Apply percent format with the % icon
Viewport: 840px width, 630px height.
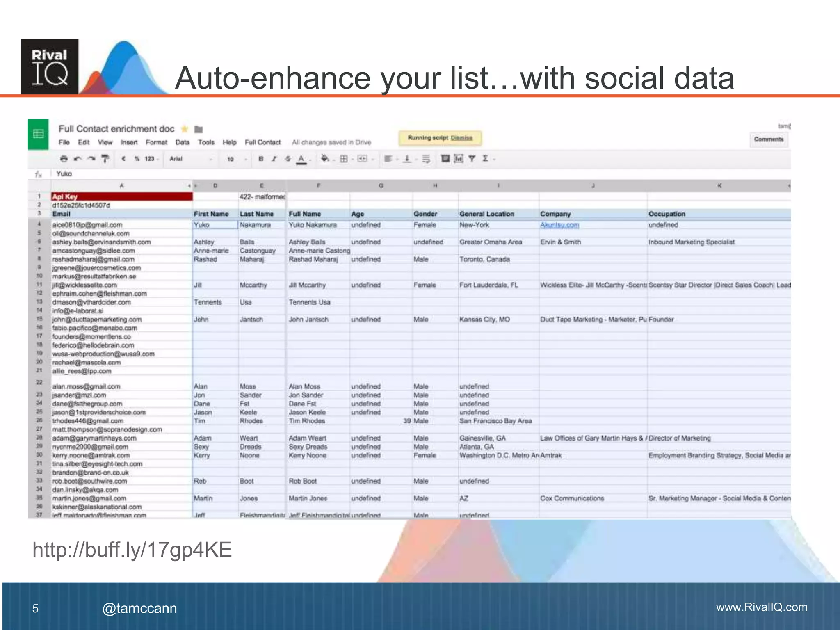(x=137, y=159)
